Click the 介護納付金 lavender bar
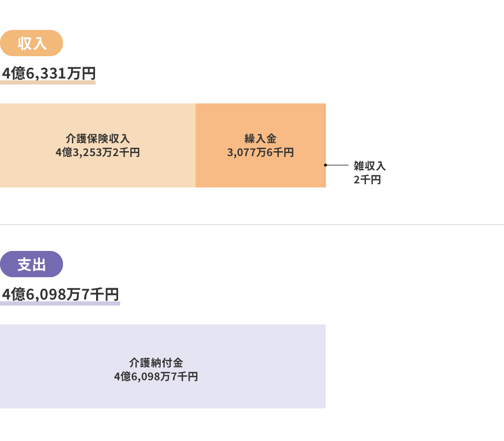The width and height of the screenshot is (504, 441). (x=163, y=366)
